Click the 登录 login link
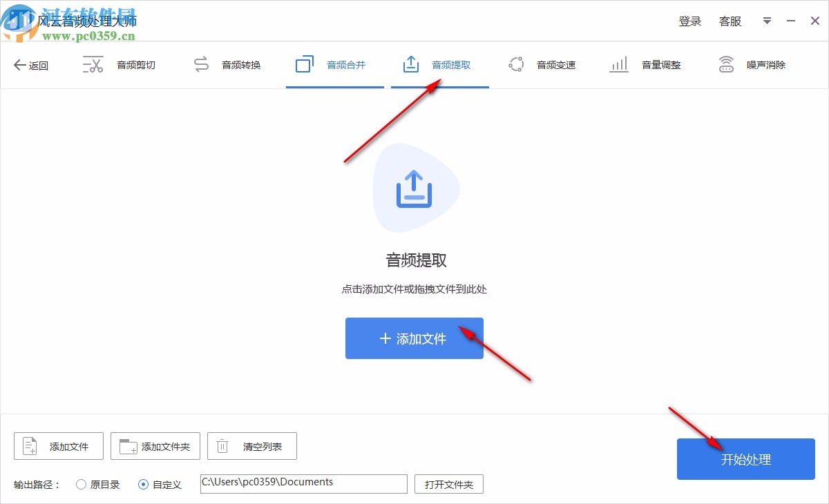Screen dimensions: 829x504 click(x=690, y=21)
